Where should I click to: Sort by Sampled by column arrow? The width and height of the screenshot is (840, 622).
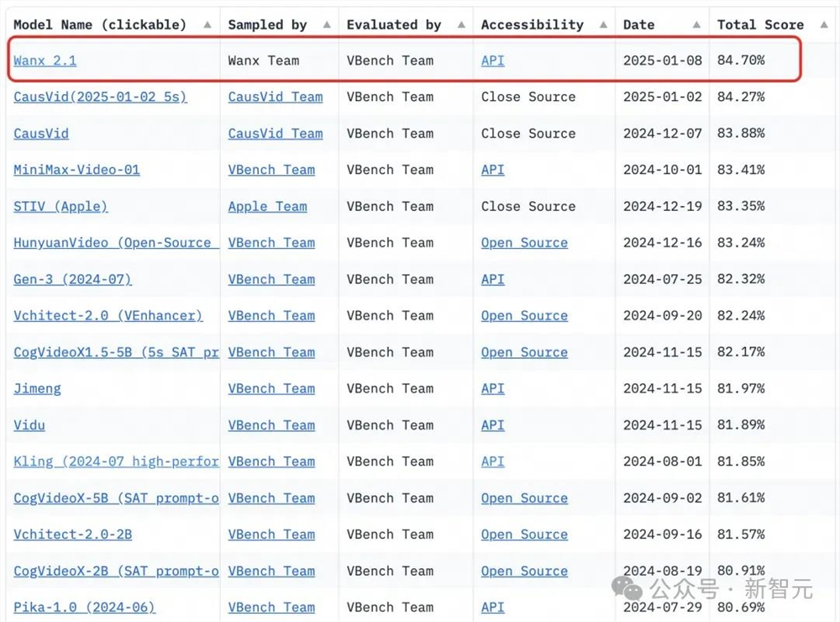327,24
